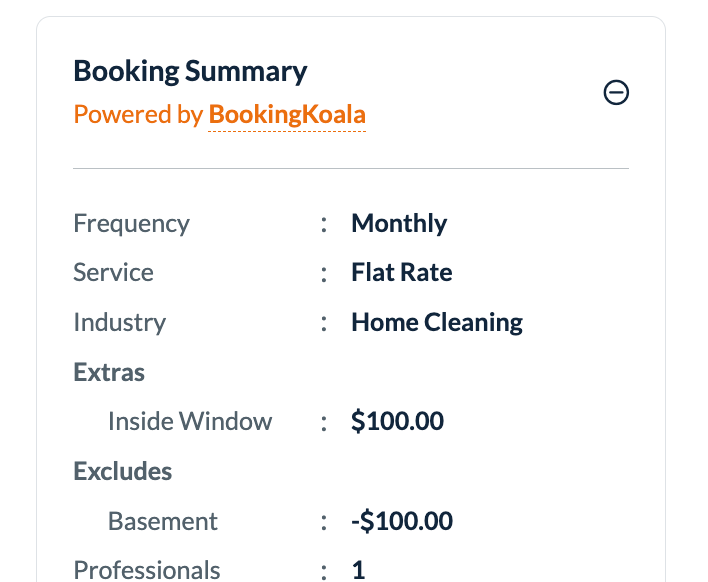708x582 pixels.
Task: Select the Frequency label
Action: point(131,223)
